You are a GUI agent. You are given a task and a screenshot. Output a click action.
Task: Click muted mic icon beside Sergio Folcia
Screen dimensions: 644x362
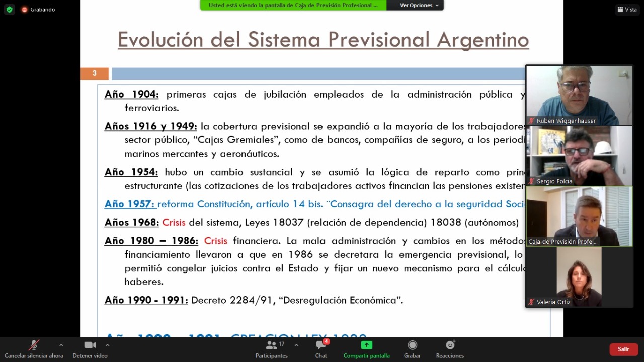point(531,181)
